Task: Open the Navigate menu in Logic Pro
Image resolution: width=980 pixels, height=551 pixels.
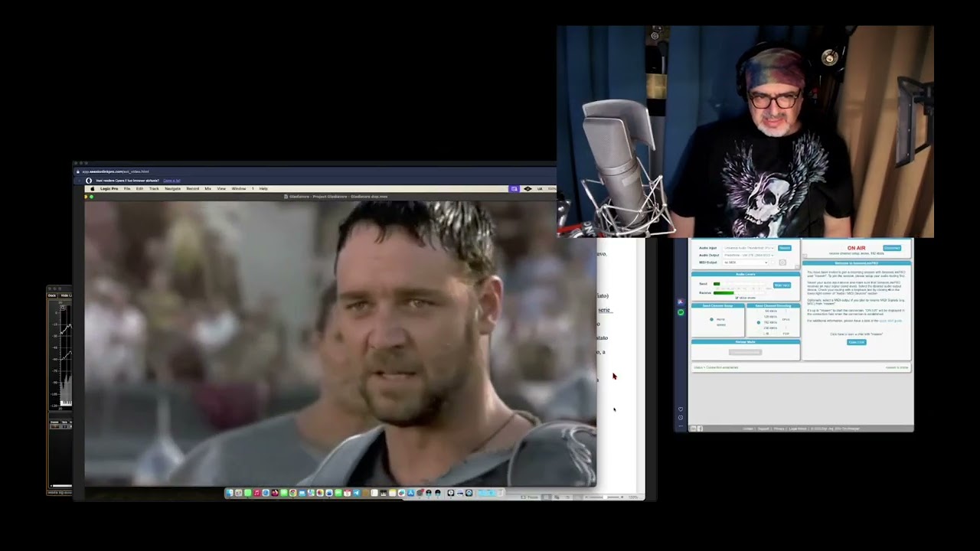Action: click(x=172, y=189)
